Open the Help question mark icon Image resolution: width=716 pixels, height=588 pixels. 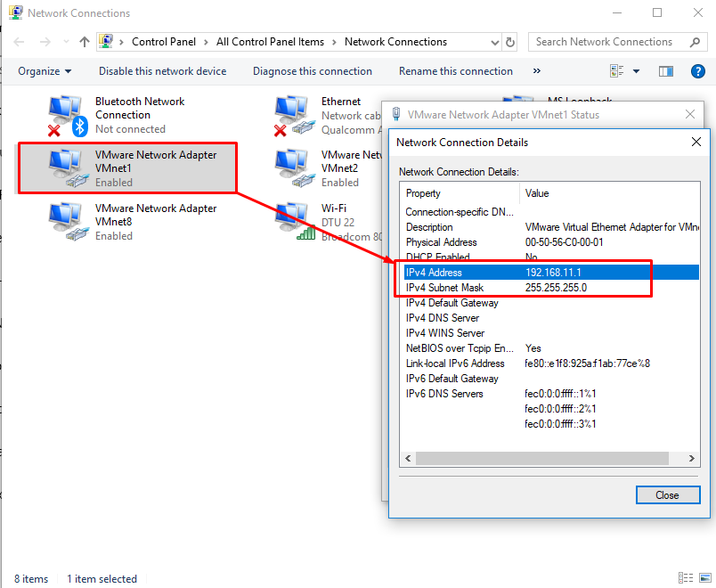pyautogui.click(x=697, y=71)
